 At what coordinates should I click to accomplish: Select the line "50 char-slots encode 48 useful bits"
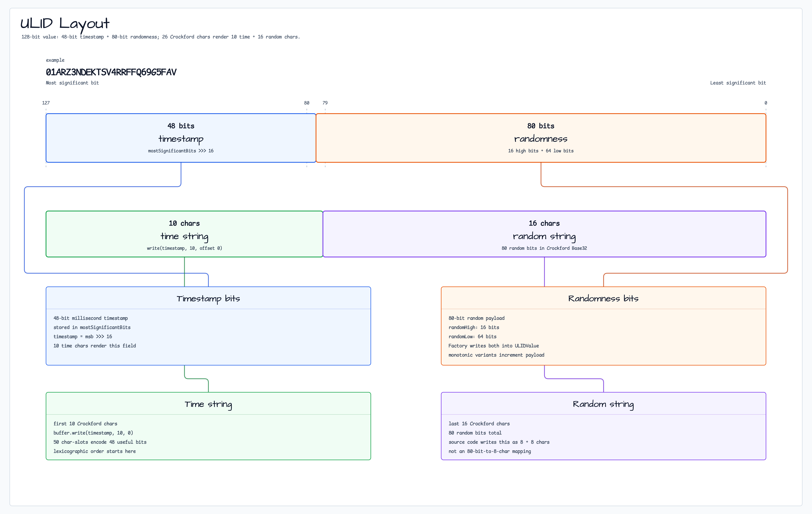tap(100, 442)
